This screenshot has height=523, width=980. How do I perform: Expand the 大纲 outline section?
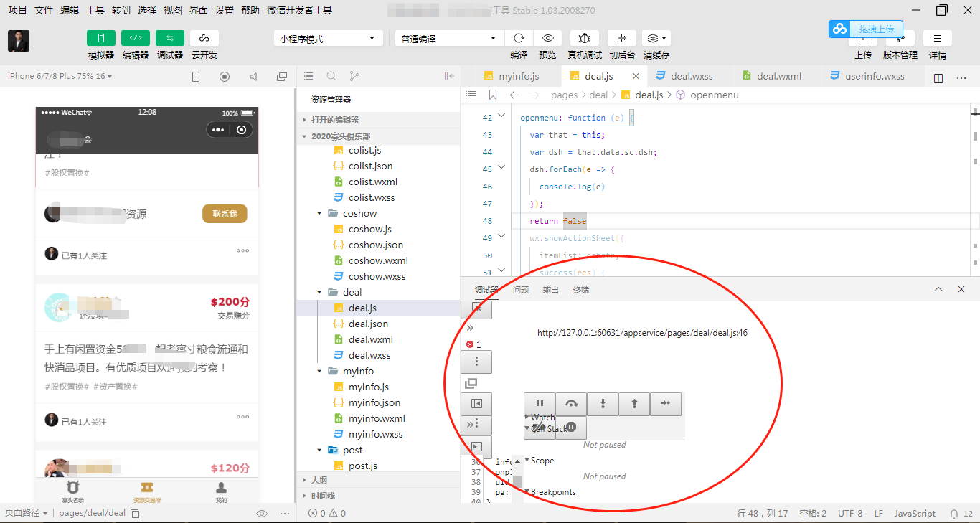[x=378, y=480]
